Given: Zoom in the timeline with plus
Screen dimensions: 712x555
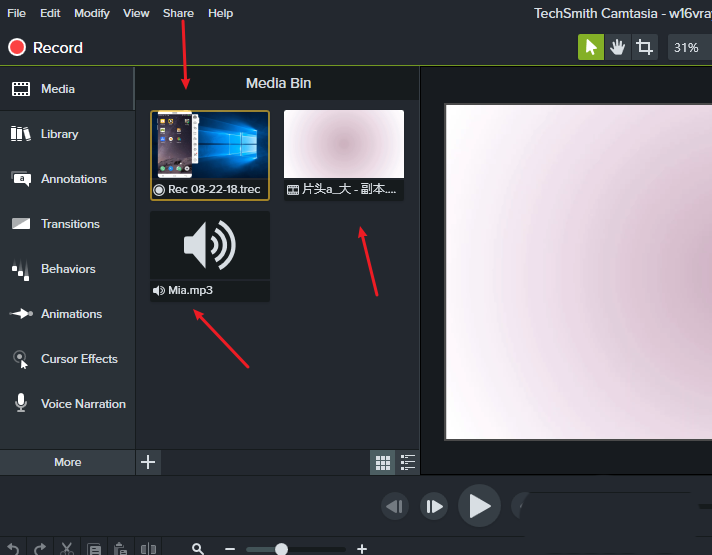Looking at the screenshot, I should tap(362, 549).
